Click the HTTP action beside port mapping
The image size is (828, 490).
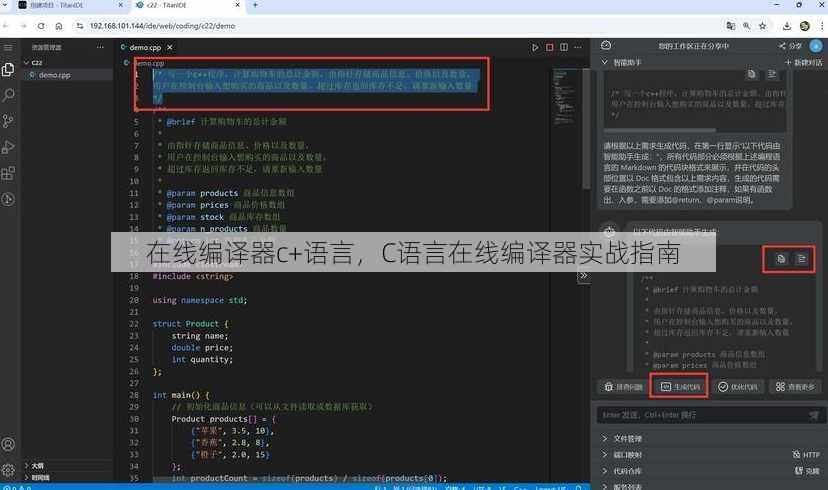coord(806,455)
